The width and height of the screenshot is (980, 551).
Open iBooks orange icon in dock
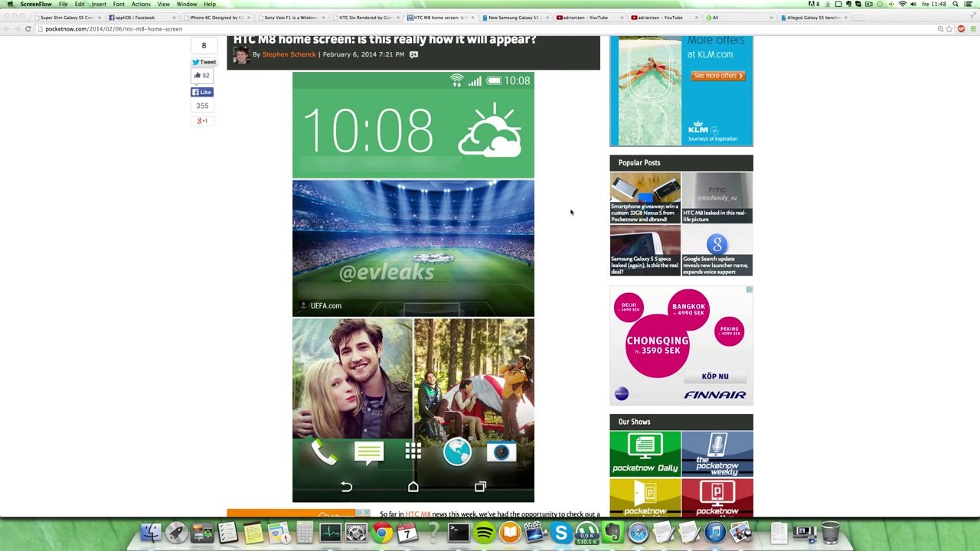(510, 532)
